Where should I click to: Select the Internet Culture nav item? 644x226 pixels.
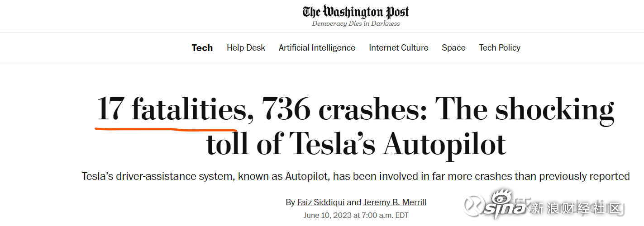[398, 48]
